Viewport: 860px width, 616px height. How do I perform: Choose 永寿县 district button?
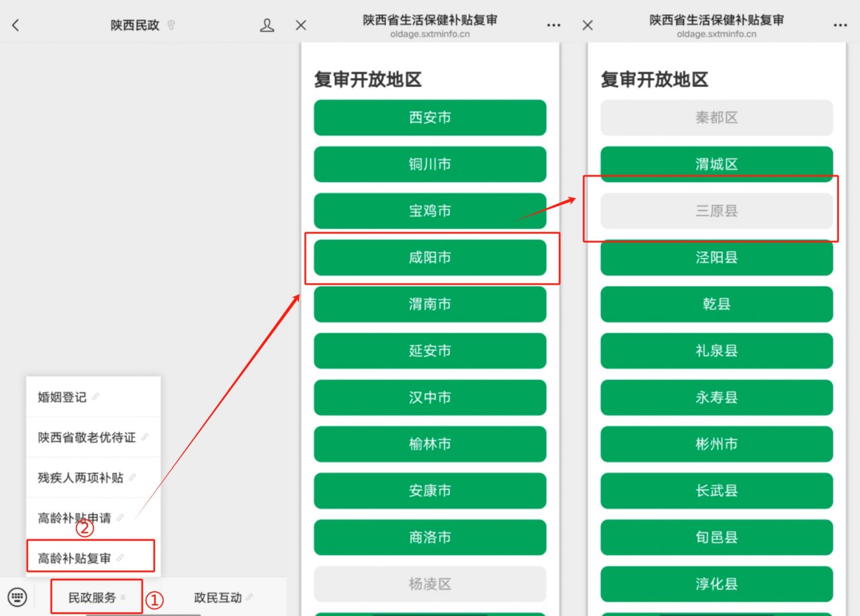717,397
